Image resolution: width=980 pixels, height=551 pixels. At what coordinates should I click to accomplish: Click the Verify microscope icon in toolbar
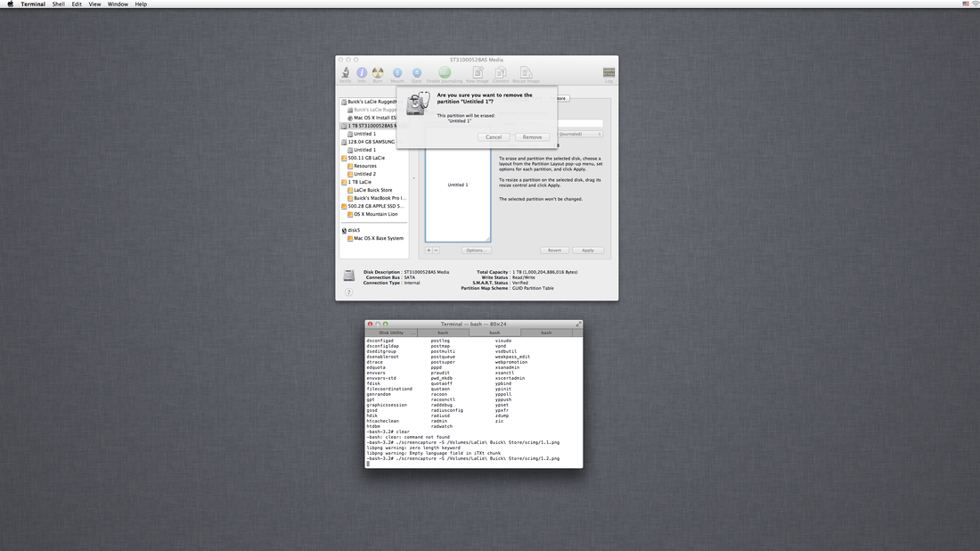(345, 72)
